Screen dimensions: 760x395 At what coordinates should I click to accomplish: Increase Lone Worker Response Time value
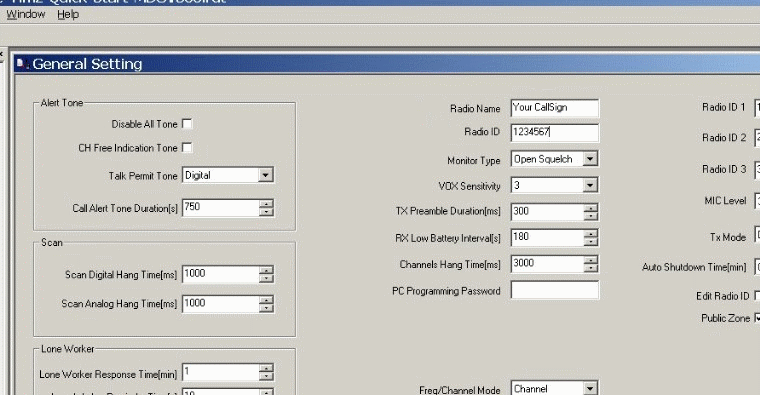click(266, 368)
